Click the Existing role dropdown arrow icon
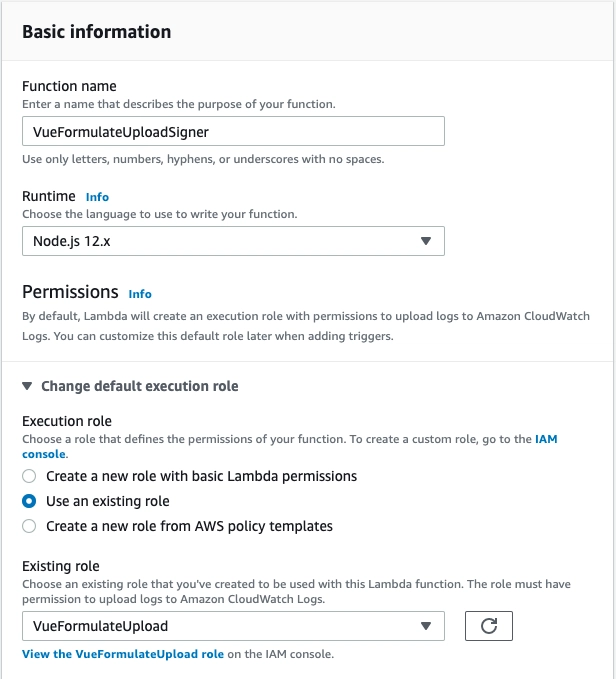This screenshot has width=616, height=679. click(x=426, y=626)
